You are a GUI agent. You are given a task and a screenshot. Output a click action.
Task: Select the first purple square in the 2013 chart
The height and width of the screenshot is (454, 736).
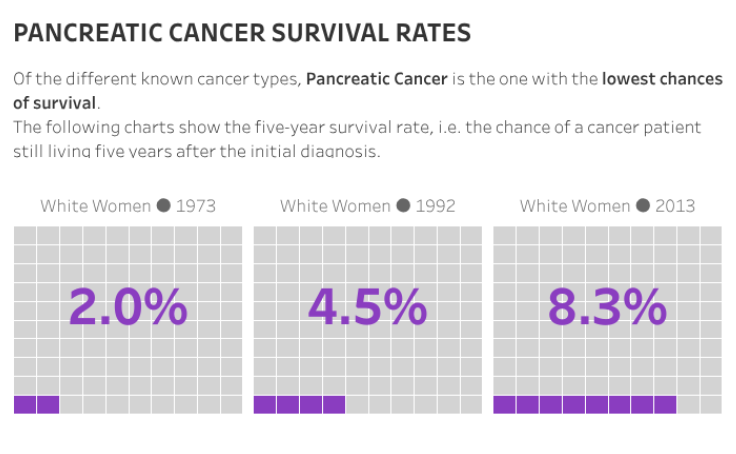[x=505, y=404]
